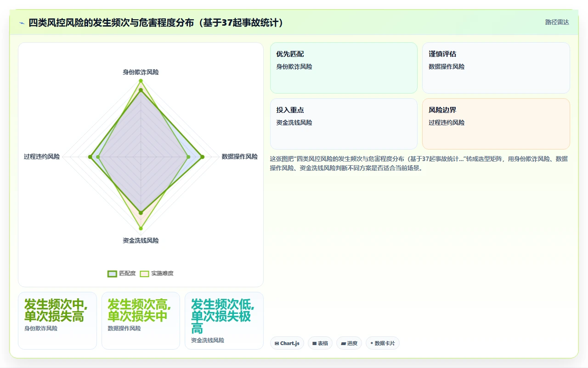This screenshot has width=588, height=368.
Task: Click the 路径雷达 label
Action: pos(557,22)
